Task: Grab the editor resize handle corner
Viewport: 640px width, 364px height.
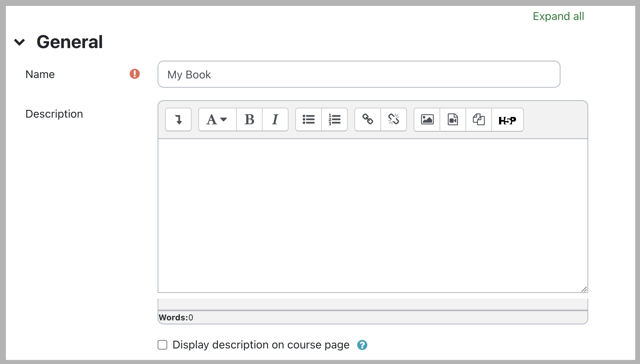Action: 584,289
